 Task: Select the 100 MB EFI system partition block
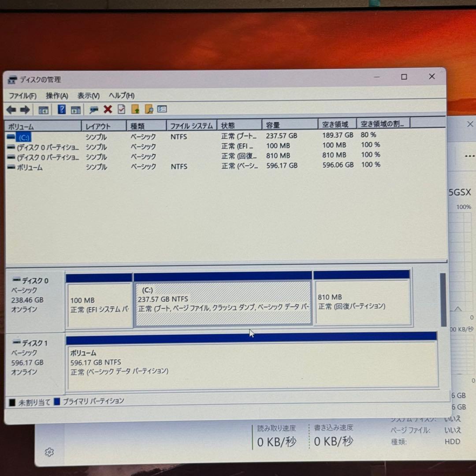pos(99,301)
